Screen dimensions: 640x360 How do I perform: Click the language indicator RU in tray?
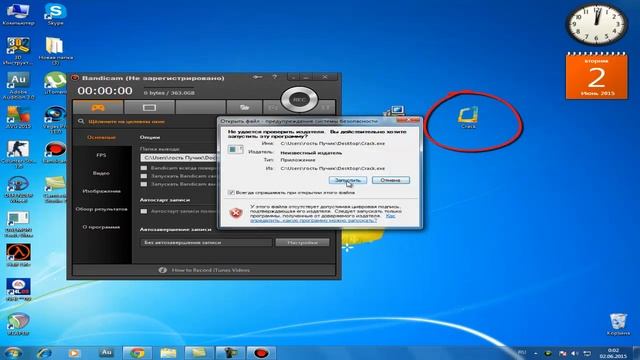522,352
